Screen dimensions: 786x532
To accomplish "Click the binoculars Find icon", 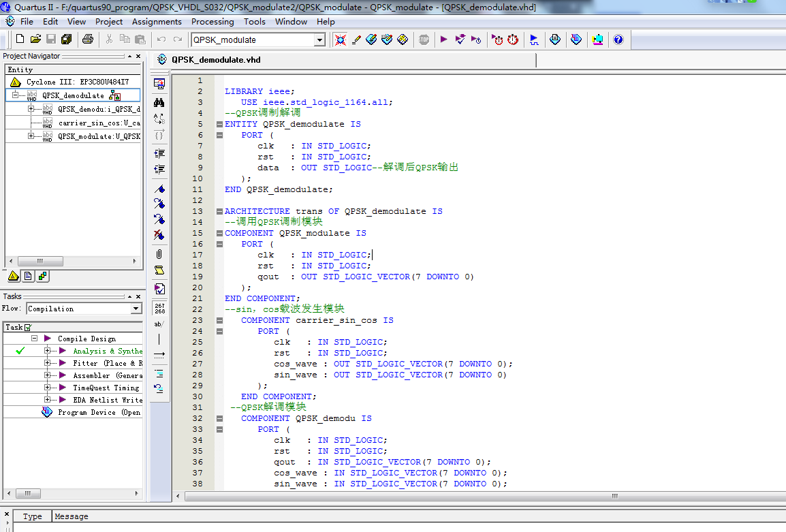I will coord(159,102).
